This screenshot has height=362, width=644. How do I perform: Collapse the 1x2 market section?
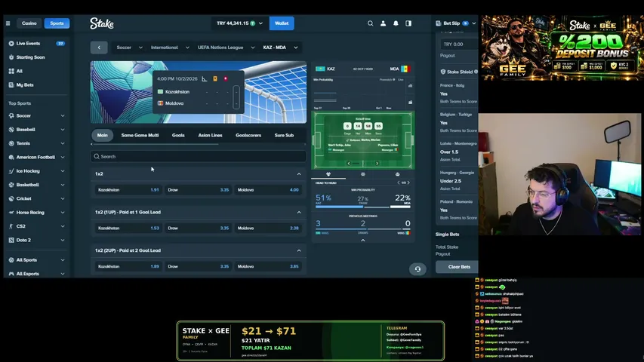[299, 174]
